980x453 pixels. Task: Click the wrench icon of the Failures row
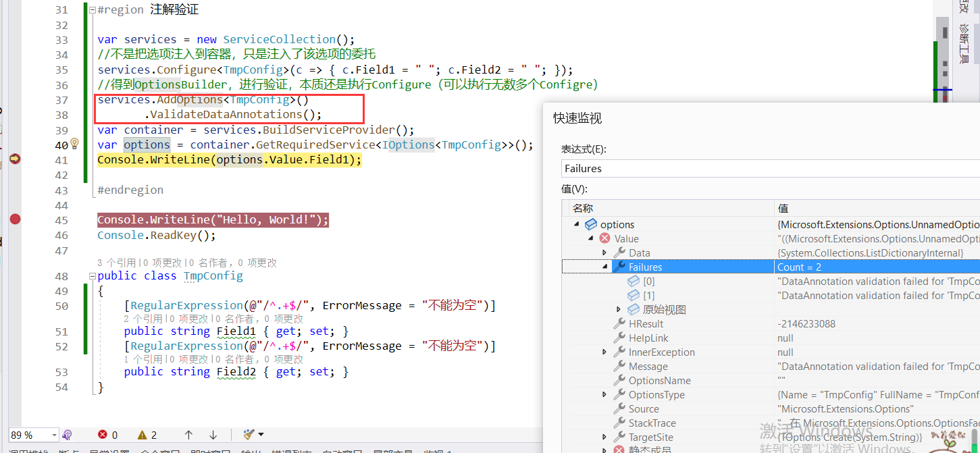pyautogui.click(x=619, y=267)
